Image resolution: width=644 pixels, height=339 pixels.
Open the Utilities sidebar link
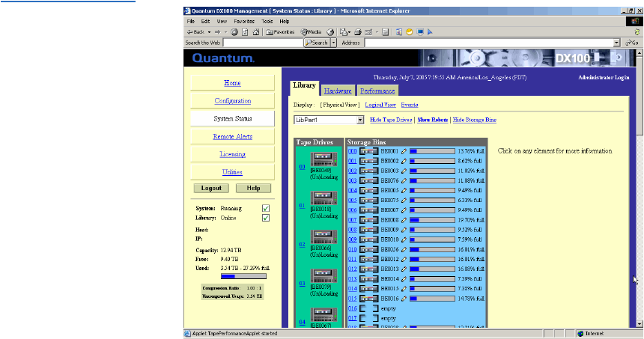pyautogui.click(x=232, y=172)
